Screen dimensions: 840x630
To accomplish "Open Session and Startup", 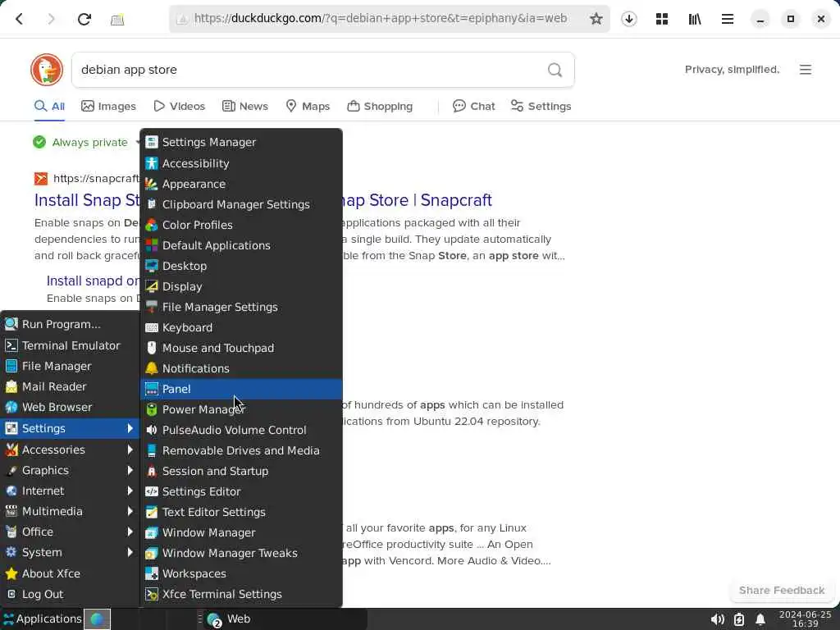I will [x=241, y=471].
